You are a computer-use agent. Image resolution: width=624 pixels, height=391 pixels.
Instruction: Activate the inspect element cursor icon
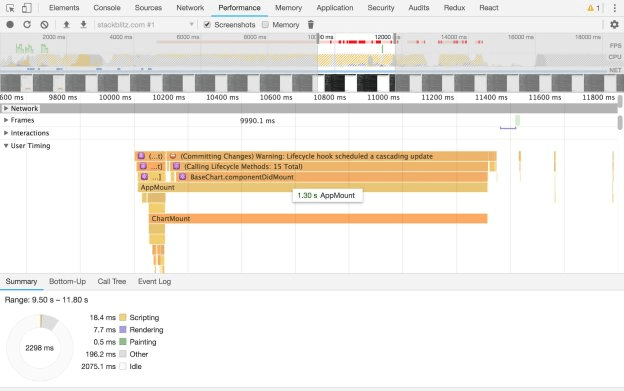pyautogui.click(x=10, y=8)
